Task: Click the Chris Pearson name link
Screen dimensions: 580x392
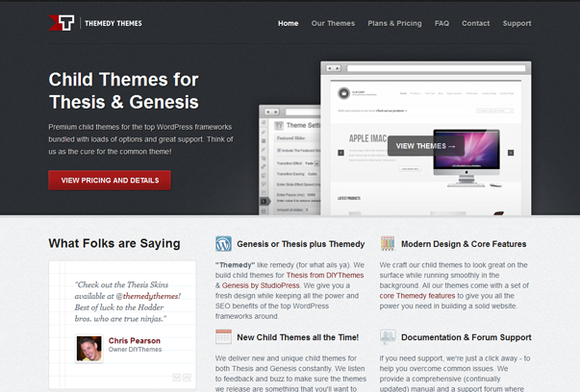Action: pyautogui.click(x=135, y=341)
